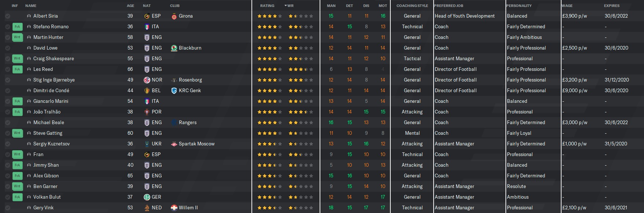The width and height of the screenshot is (644, 213).
Task: Tick the checkbox for Albert Siria
Action: coord(8,16)
